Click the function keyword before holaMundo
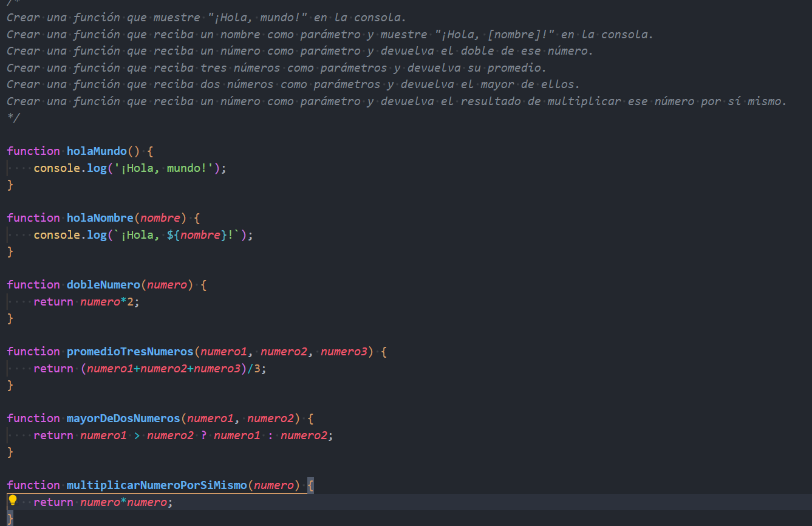The height and width of the screenshot is (526, 812). (x=33, y=151)
